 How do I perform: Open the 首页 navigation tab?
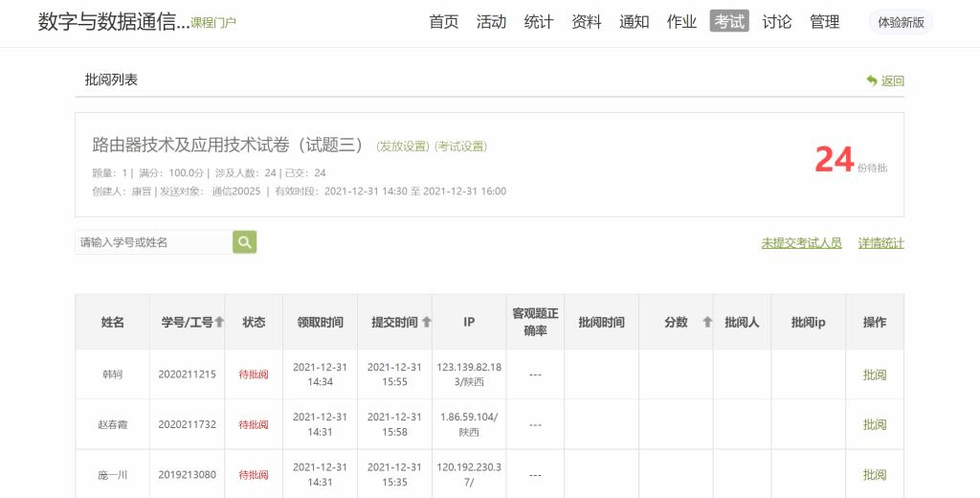coord(443,22)
